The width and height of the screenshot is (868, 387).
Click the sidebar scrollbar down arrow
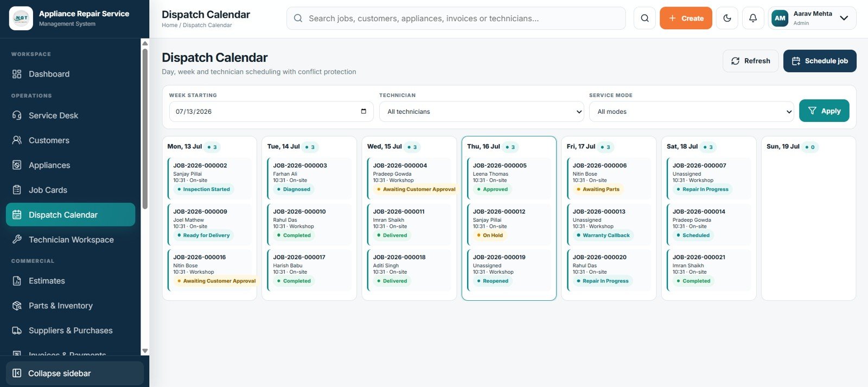145,351
